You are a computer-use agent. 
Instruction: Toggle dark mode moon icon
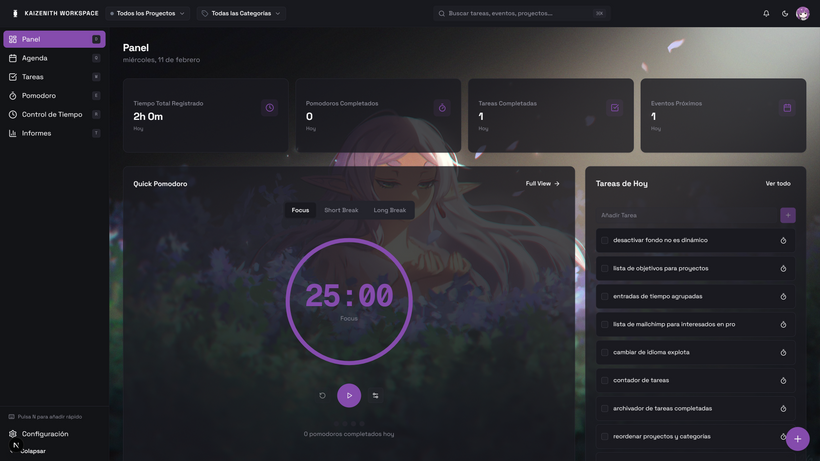(x=785, y=13)
